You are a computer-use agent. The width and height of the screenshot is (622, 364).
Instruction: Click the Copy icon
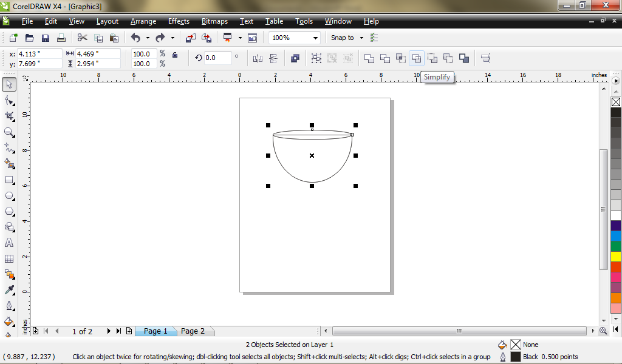click(x=98, y=38)
